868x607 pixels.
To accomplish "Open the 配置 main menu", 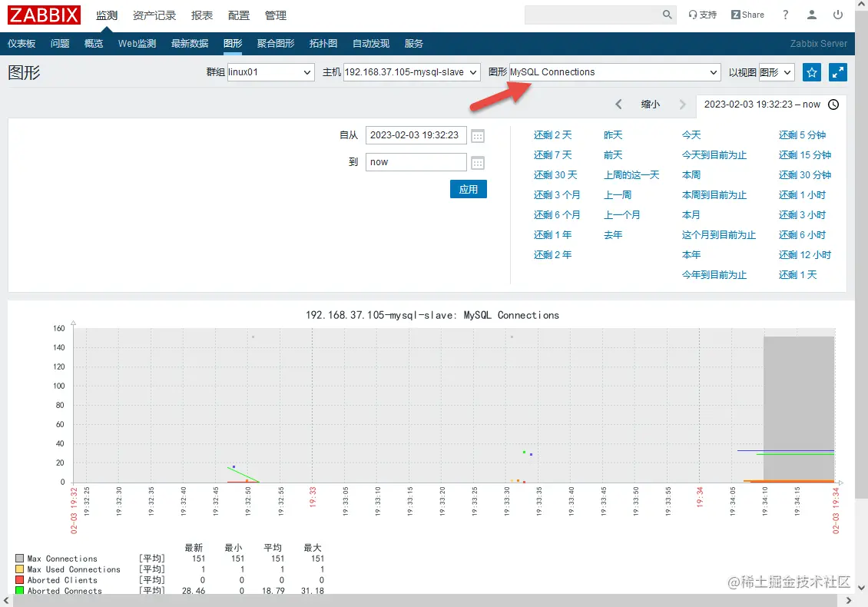I will pyautogui.click(x=239, y=15).
